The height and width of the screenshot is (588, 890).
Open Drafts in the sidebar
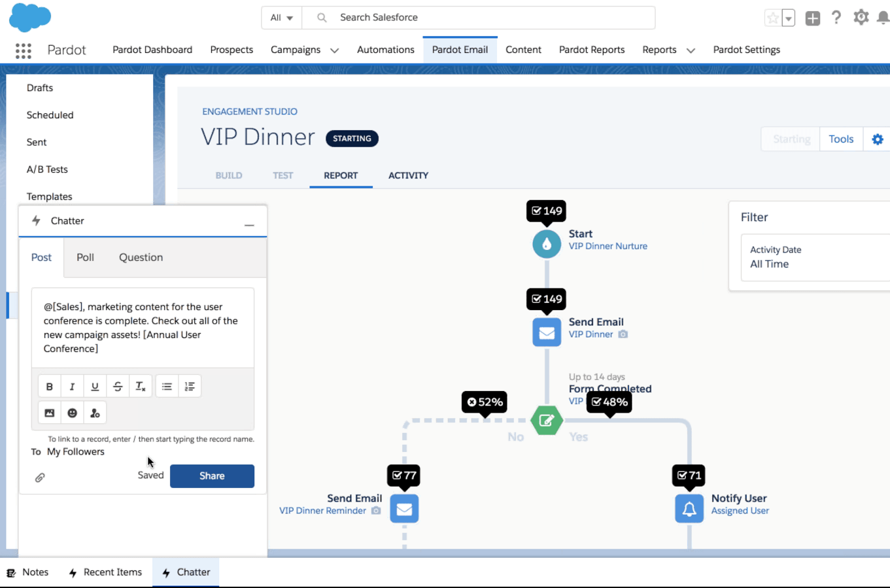click(40, 88)
